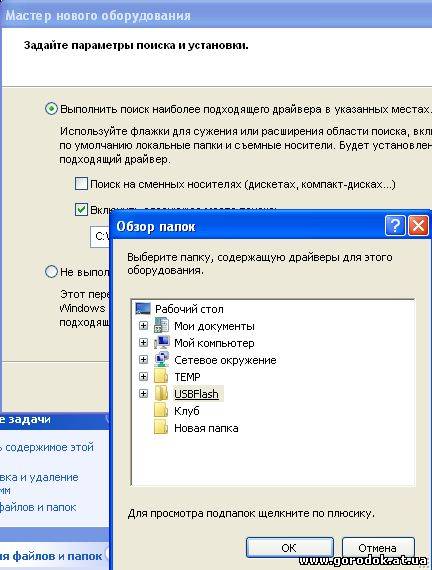Click the Сетевое окружение network icon
This screenshot has height=570, width=432.
[x=161, y=360]
